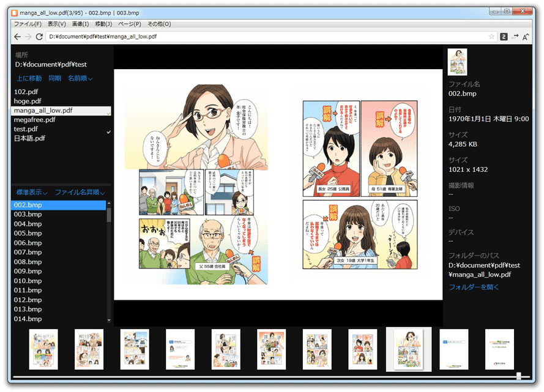Select 005.bmp in the page list
This screenshot has height=392, width=544.
click(x=59, y=234)
